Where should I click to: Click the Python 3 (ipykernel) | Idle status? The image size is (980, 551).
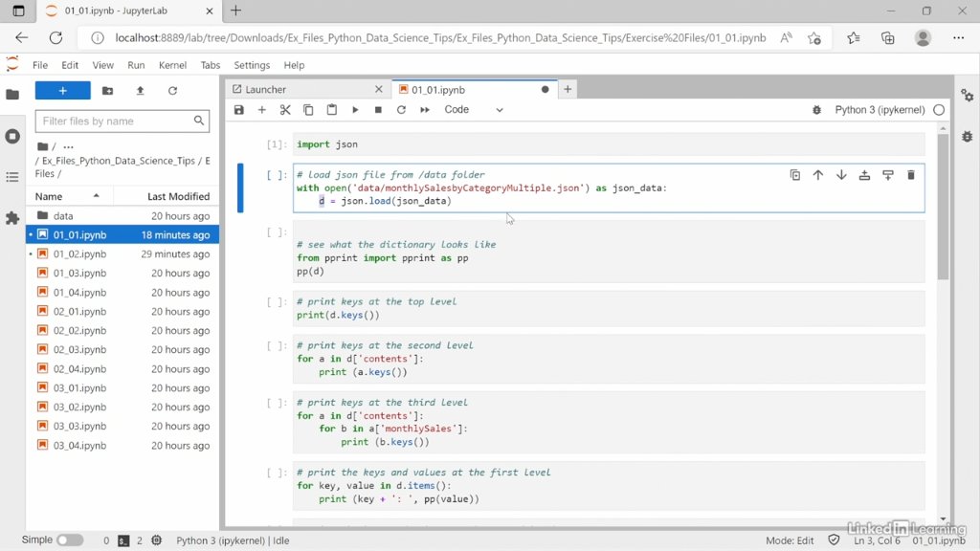pos(233,540)
